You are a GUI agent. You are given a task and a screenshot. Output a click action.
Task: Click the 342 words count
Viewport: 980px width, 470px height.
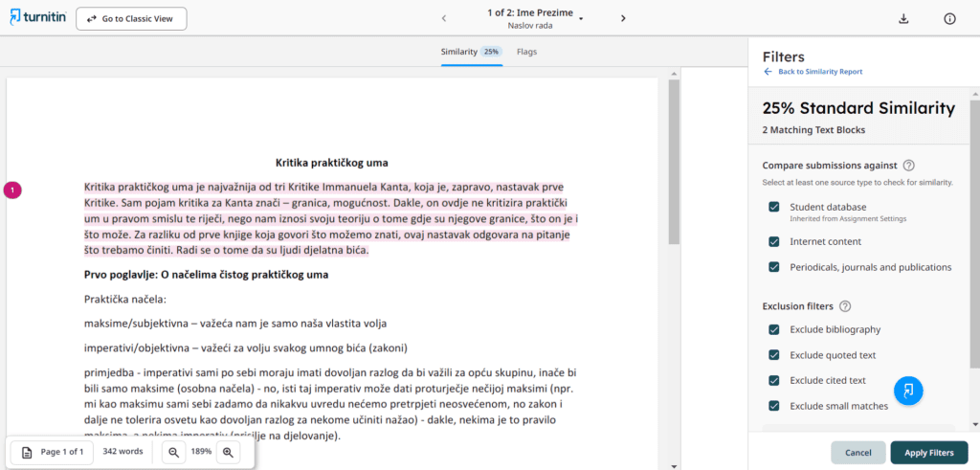(123, 452)
